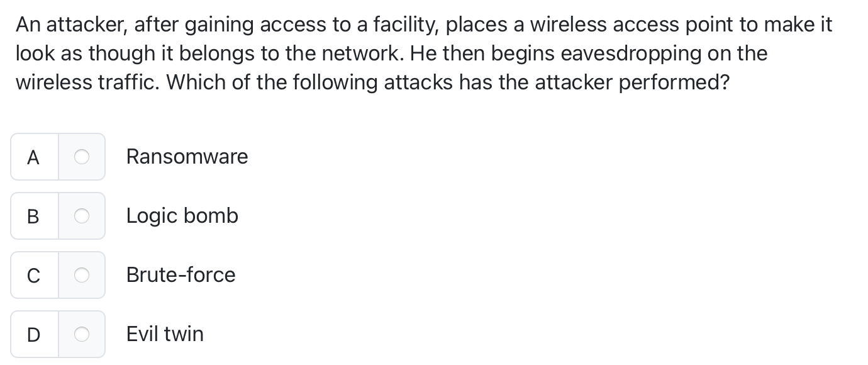Choose the Brute-force answer option

(x=181, y=275)
